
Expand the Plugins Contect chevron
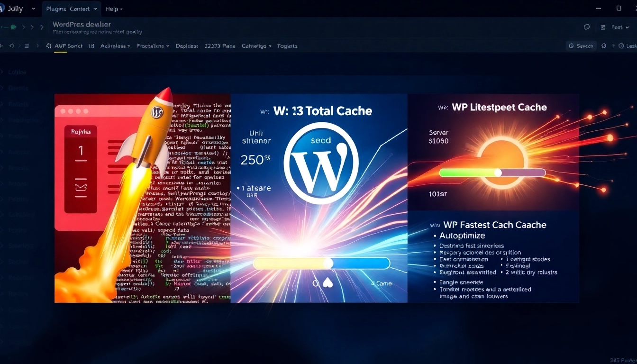96,9
